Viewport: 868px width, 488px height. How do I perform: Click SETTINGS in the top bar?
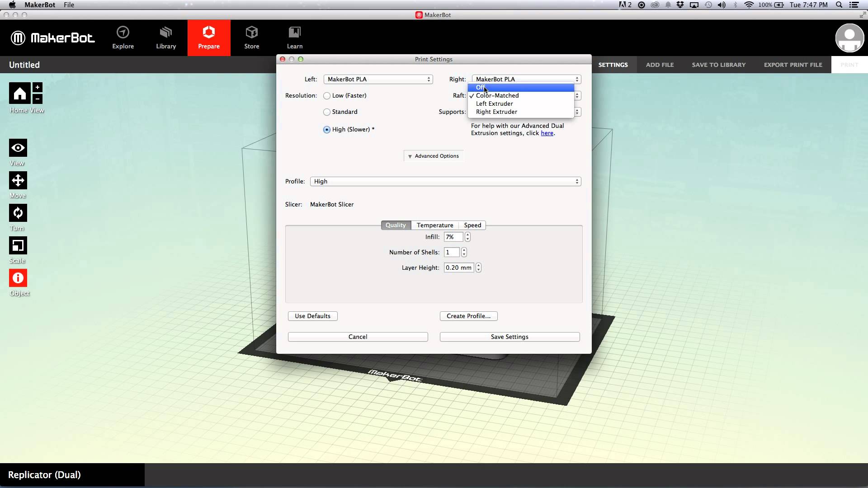point(613,65)
